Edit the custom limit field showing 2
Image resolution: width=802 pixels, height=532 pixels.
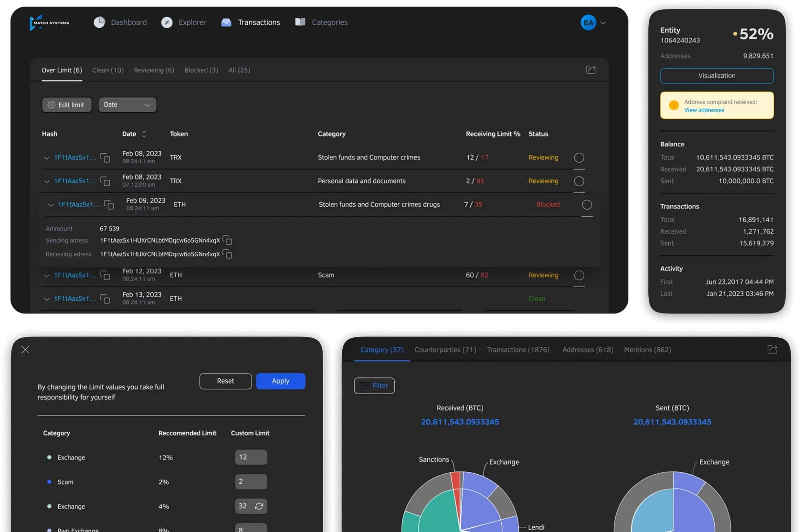(251, 481)
